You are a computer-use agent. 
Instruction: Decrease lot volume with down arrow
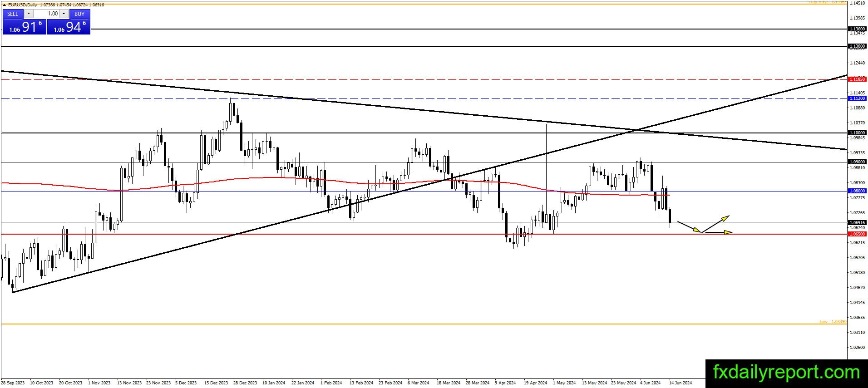(x=29, y=14)
